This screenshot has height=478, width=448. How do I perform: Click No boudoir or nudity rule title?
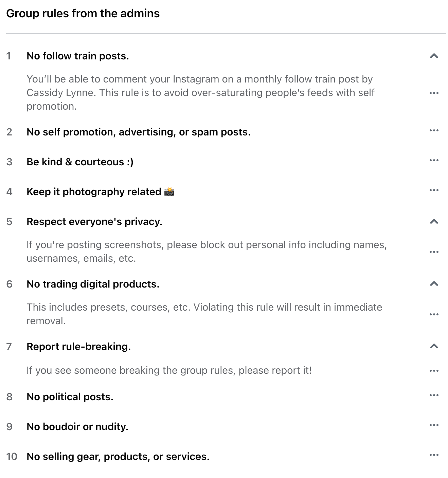pos(77,427)
